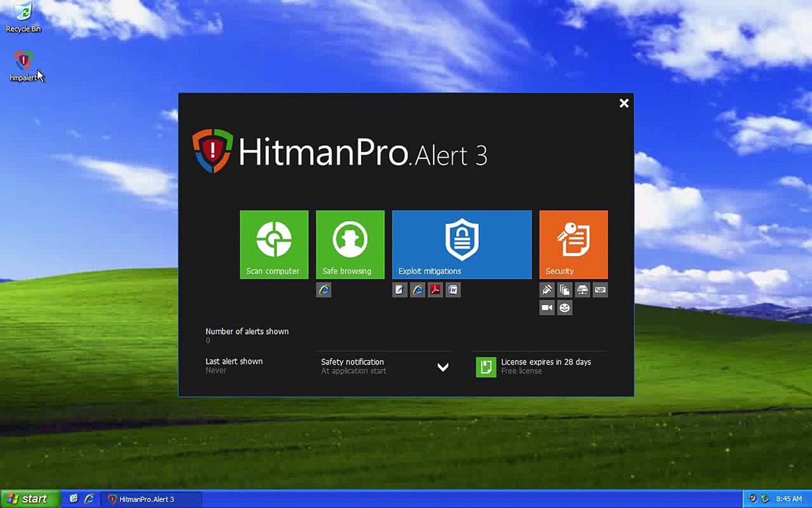Click the syringe icon under Security
This screenshot has width=812, height=508.
(547, 290)
